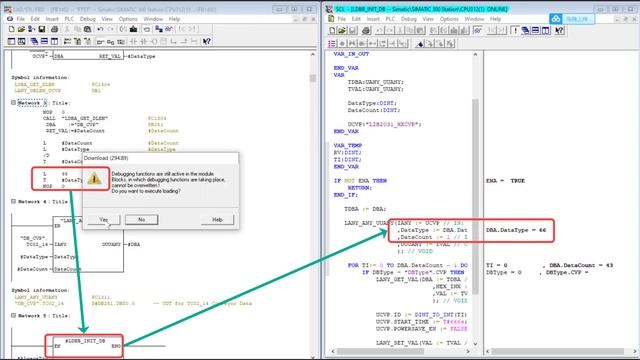
Task: Collapse Network 4 in LAD editor
Action: point(13,201)
